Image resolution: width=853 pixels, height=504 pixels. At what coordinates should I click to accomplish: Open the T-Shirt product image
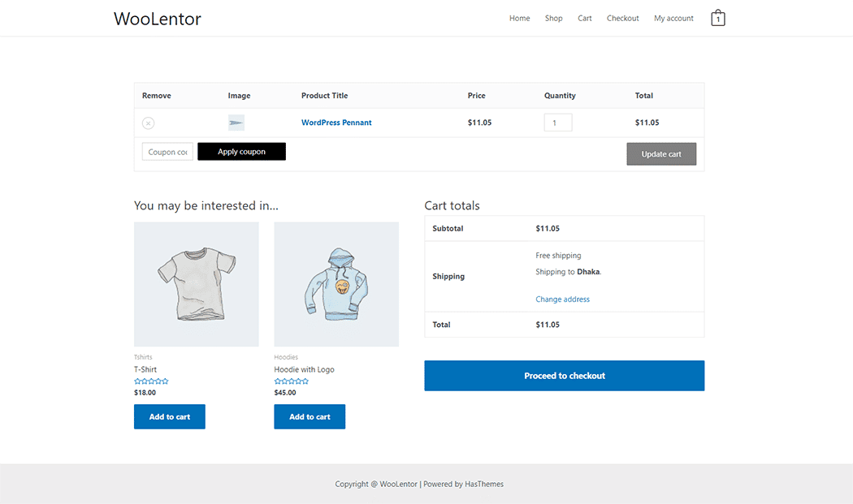click(196, 284)
